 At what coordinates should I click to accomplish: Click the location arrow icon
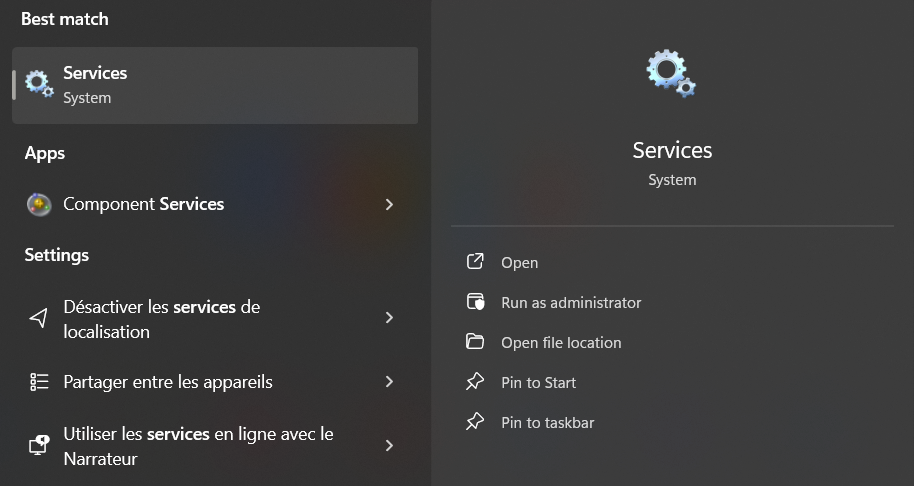coord(39,318)
